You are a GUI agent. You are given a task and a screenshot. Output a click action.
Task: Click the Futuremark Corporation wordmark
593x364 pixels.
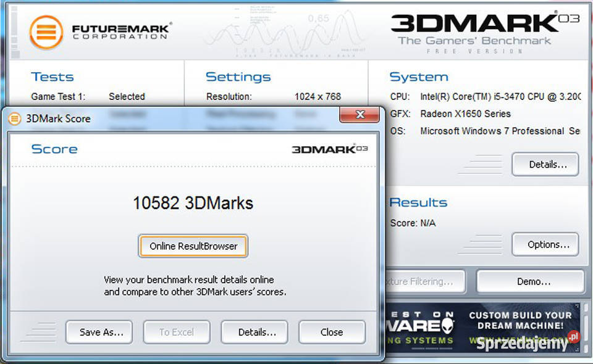[x=121, y=31]
